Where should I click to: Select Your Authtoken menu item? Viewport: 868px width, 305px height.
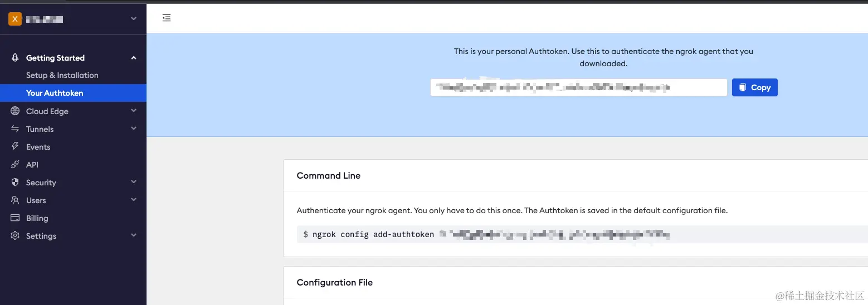tap(55, 93)
